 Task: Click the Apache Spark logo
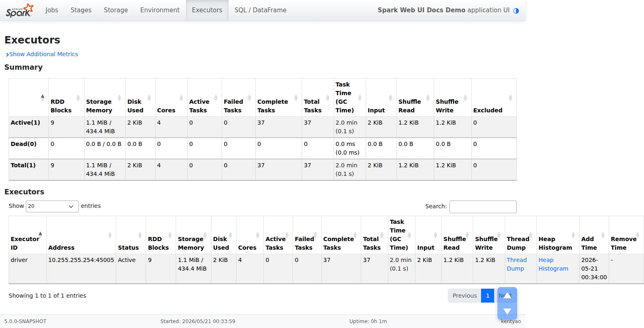coord(20,10)
